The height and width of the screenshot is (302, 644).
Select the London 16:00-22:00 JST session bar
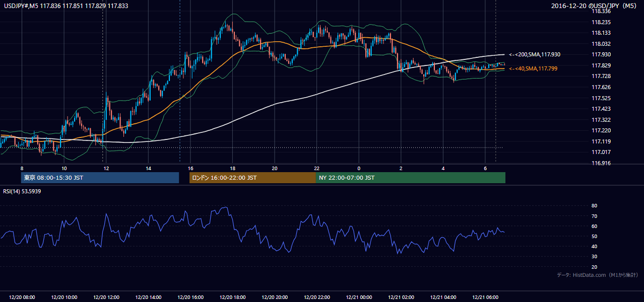click(252, 178)
